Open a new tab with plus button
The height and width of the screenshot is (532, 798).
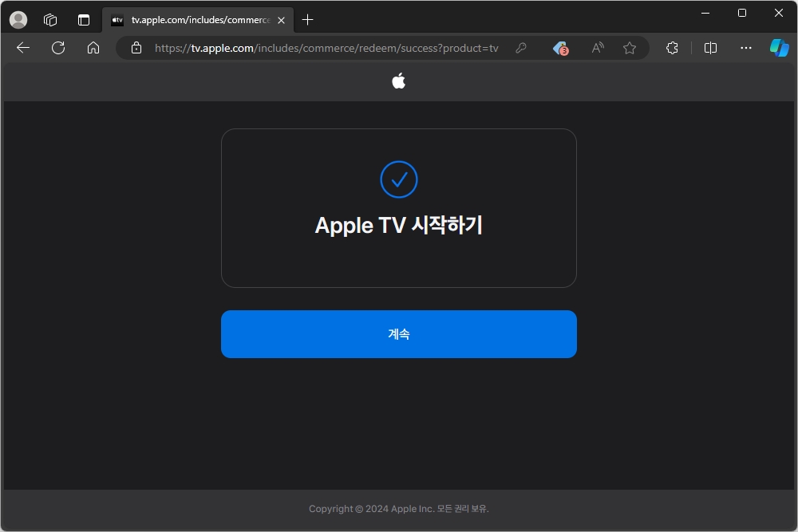307,20
